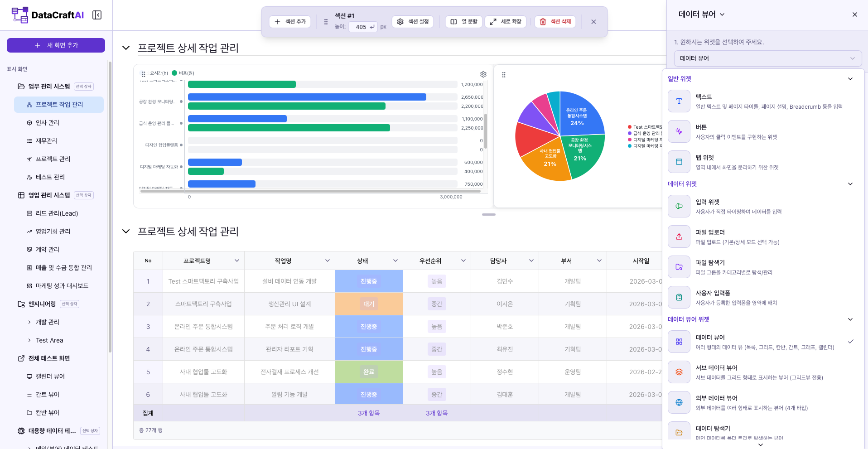Image resolution: width=868 pixels, height=449 pixels.
Task: Select the 버튼 widget icon
Action: pos(679,131)
